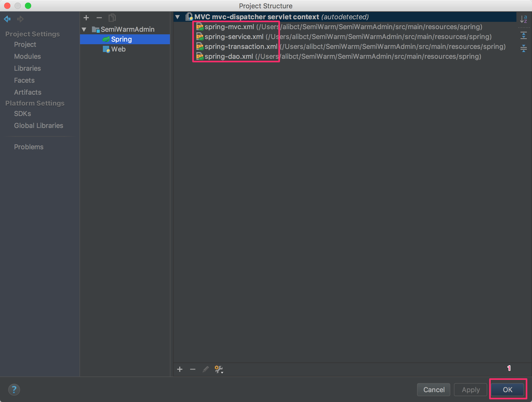This screenshot has width=532, height=402.
Task: Click the edit pencil icon
Action: coord(206,369)
